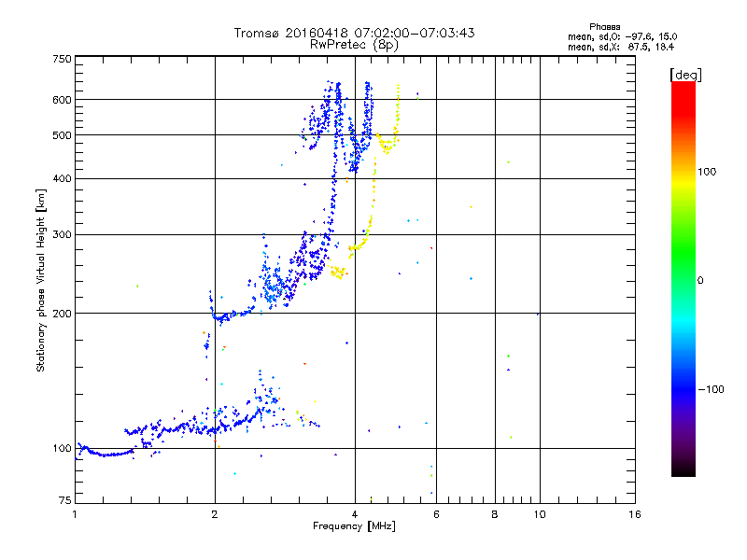The height and width of the screenshot is (560, 747).
Task: Click the 8 MHz frequency tick label
Action: pos(495,514)
